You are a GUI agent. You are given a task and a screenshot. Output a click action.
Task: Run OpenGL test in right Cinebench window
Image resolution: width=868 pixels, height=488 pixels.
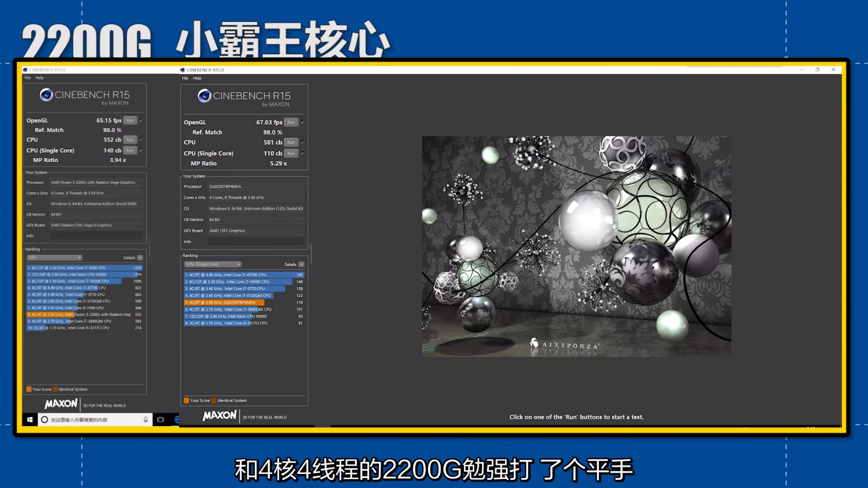[x=291, y=122]
